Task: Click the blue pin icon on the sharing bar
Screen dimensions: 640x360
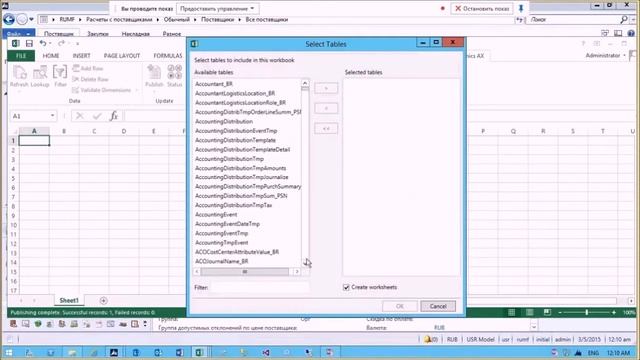Action: point(521,8)
